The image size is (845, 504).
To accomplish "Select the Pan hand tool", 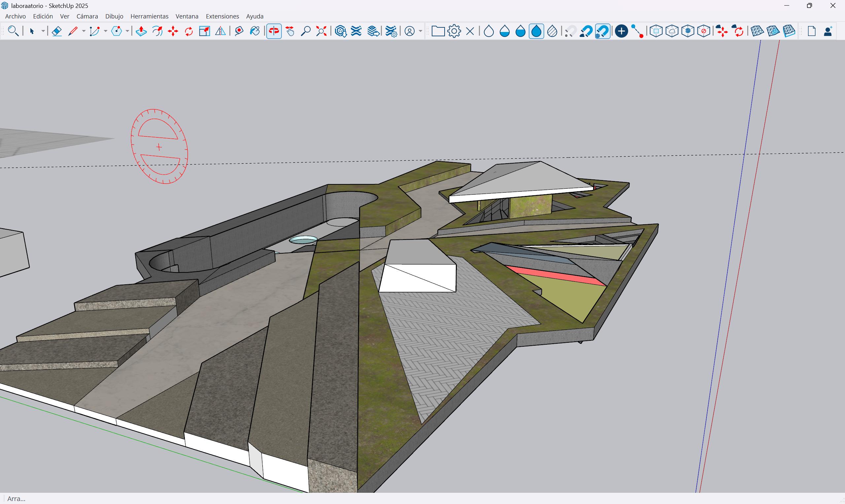I will point(290,31).
